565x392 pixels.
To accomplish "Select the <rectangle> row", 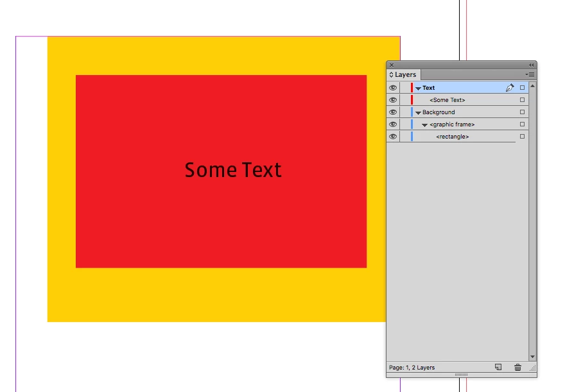I will 458,137.
